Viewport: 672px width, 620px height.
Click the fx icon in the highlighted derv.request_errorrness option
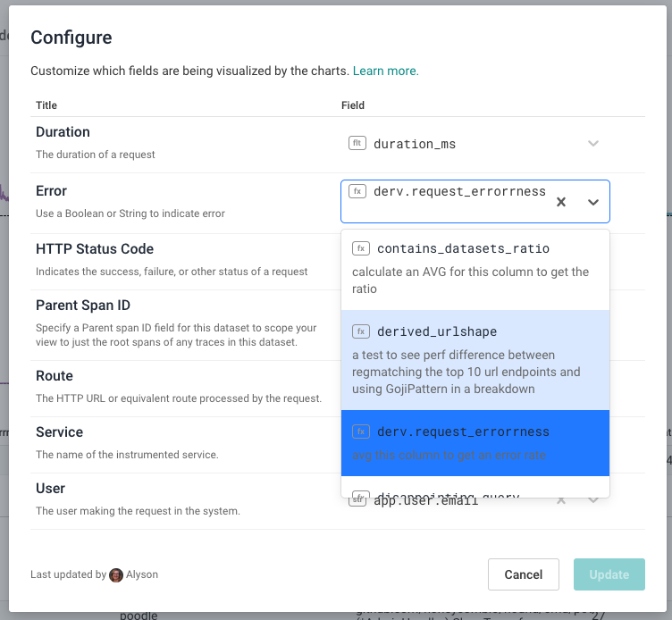coord(361,431)
